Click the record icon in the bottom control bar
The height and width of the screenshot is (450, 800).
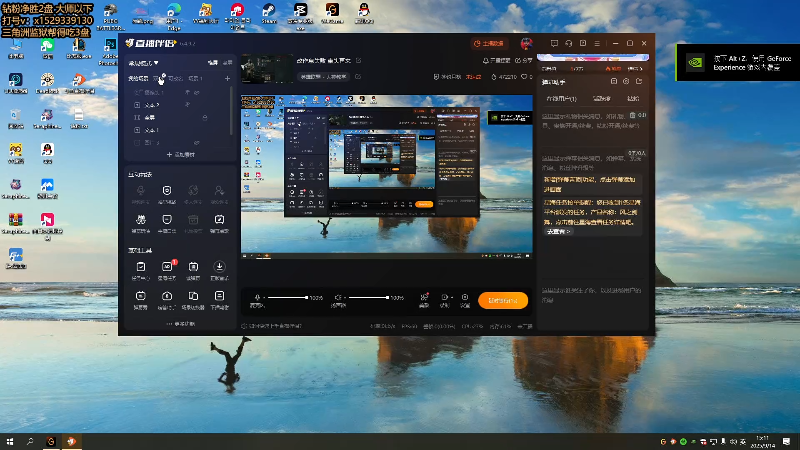[444, 297]
